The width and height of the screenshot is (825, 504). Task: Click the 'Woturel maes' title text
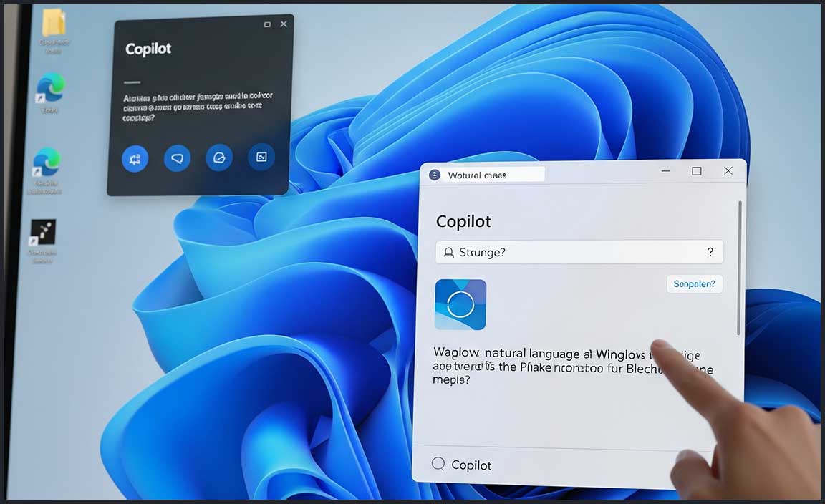[x=477, y=175]
